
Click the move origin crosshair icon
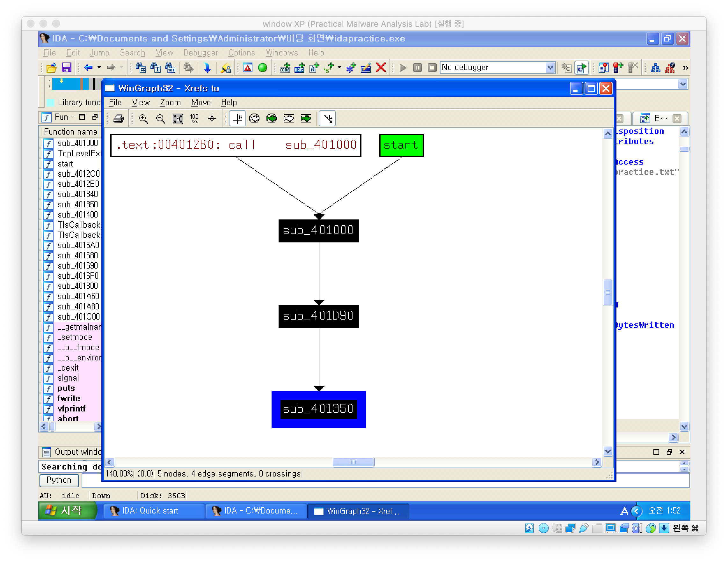point(212,119)
